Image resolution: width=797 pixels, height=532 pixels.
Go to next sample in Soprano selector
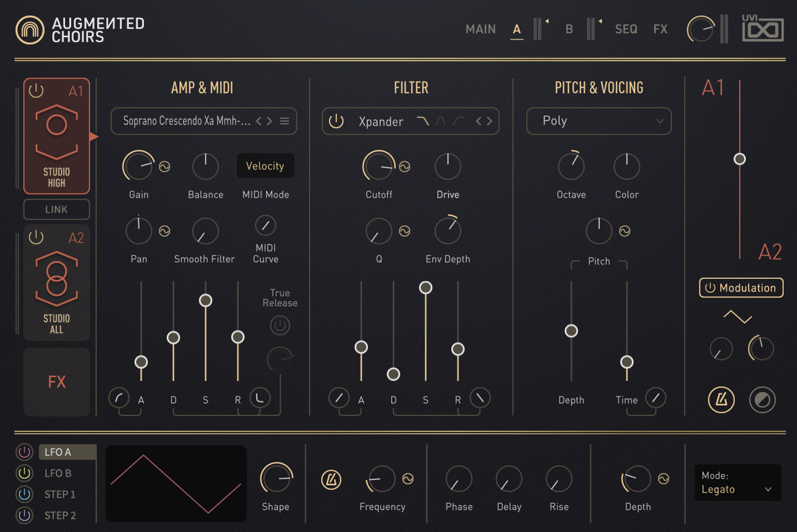coord(269,121)
